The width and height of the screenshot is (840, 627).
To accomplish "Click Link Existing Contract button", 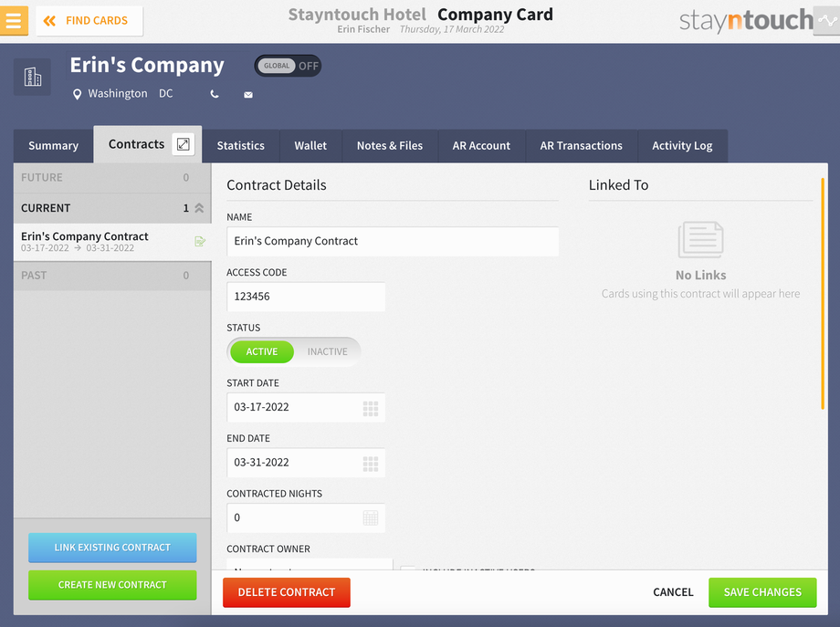I will point(112,548).
